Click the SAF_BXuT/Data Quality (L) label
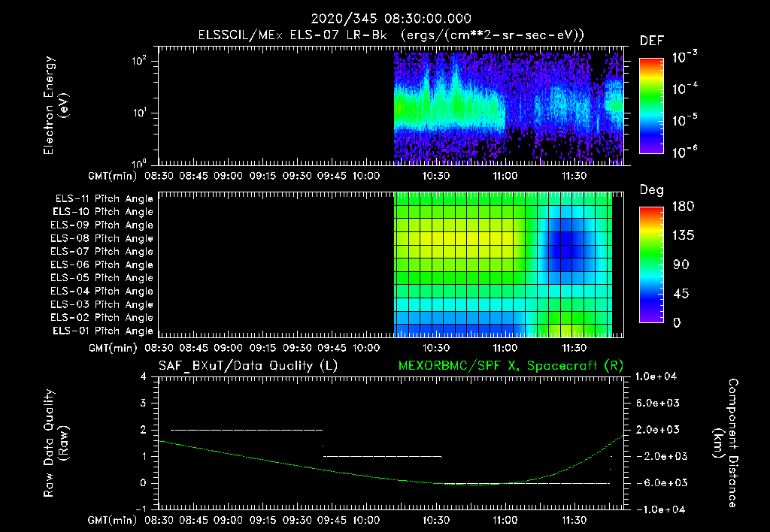 pos(248,366)
